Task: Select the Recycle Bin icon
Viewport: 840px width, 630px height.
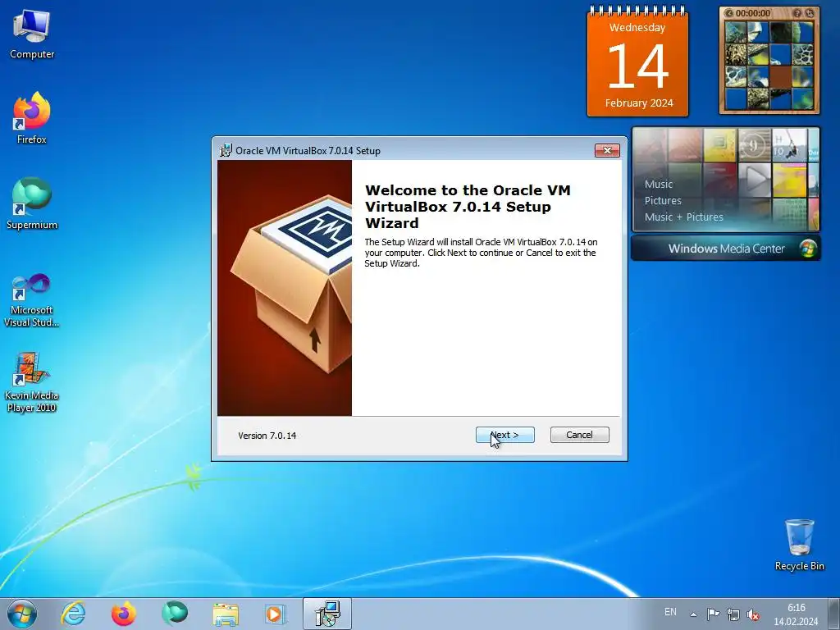Action: pos(799,545)
